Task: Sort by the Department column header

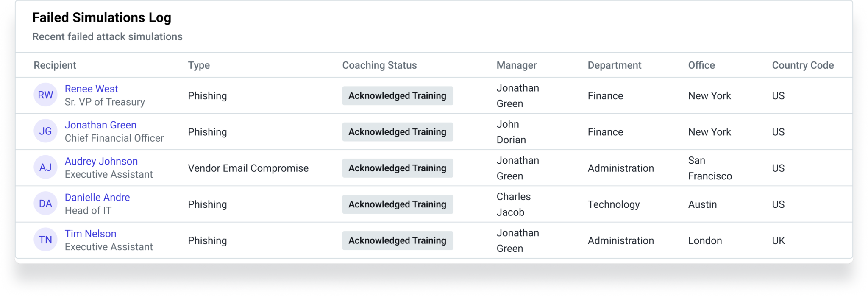Action: point(614,65)
